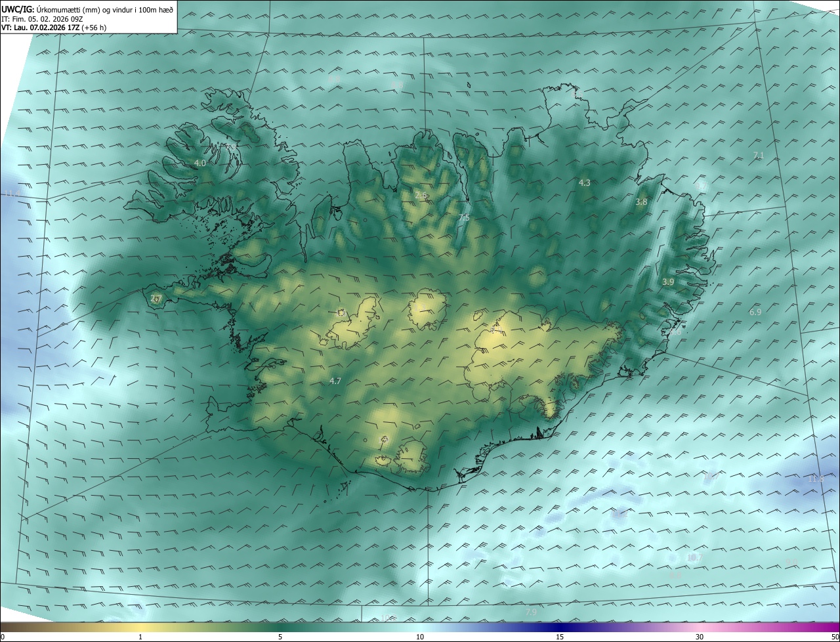This screenshot has height=642, width=840.
Task: Click the "7.5" value in north Iceland
Action: 464,217
